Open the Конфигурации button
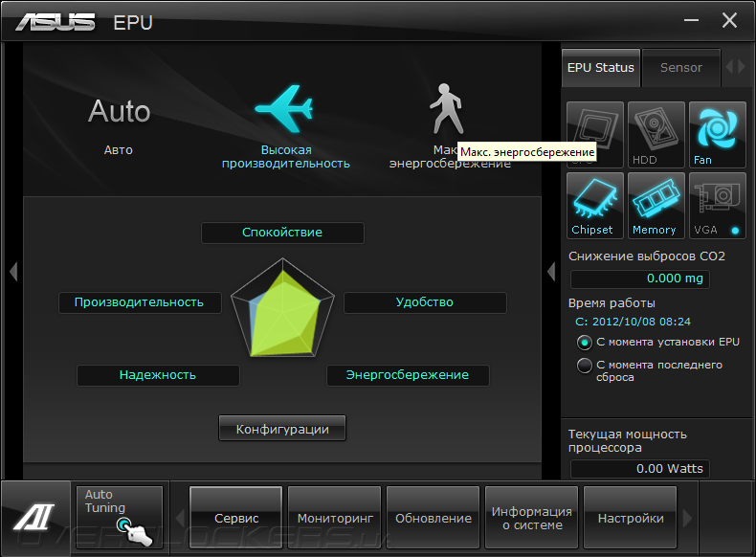This screenshot has width=756, height=557. (282, 428)
